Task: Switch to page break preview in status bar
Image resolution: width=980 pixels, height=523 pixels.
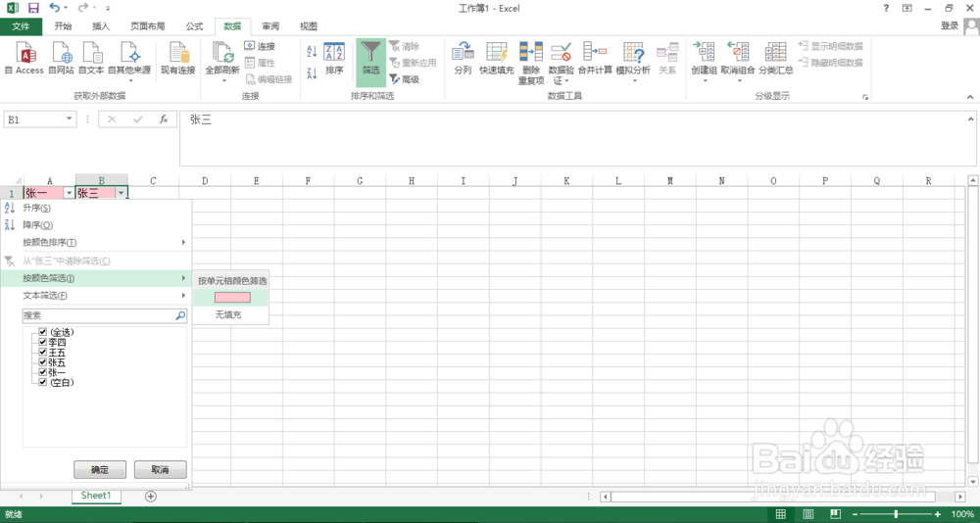Action: click(x=836, y=513)
